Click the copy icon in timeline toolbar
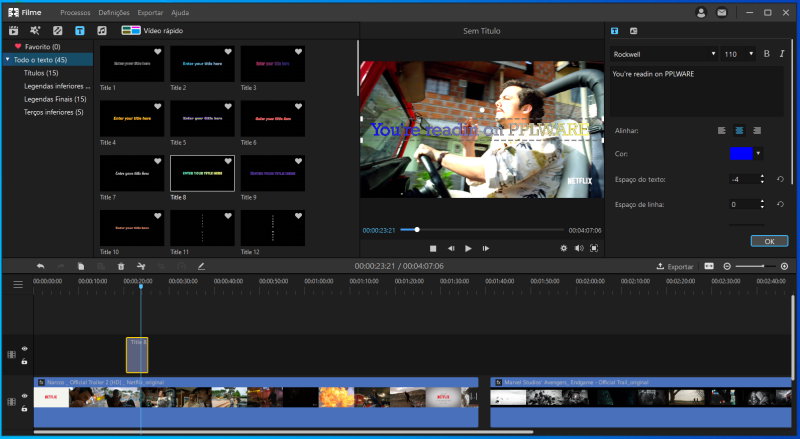This screenshot has width=800, height=439. click(x=81, y=266)
